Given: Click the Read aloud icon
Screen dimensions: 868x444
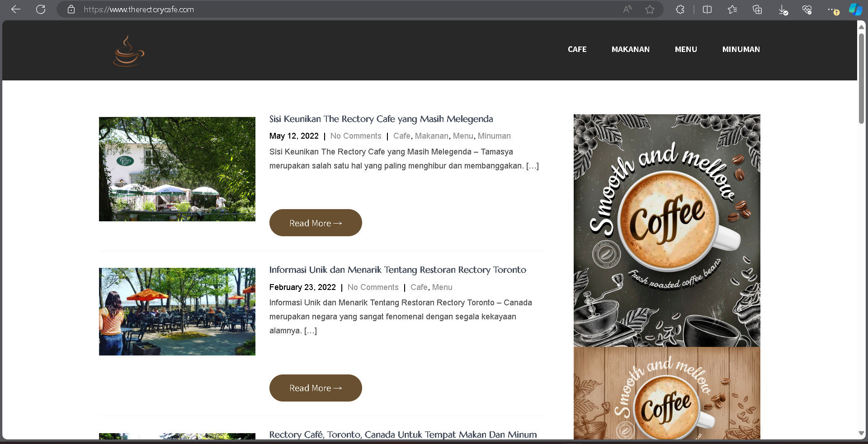Looking at the screenshot, I should 627,9.
